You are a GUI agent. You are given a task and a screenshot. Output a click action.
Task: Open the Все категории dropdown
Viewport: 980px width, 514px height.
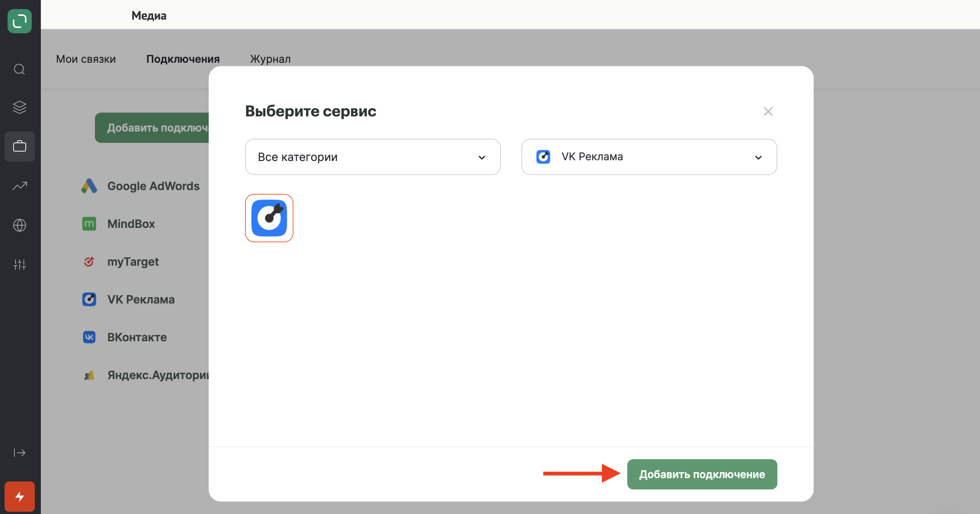[373, 156]
